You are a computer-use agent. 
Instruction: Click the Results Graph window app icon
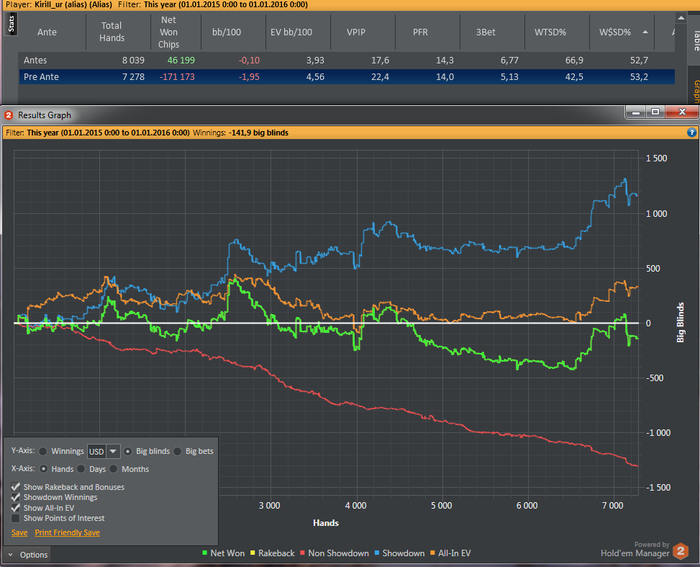8,115
